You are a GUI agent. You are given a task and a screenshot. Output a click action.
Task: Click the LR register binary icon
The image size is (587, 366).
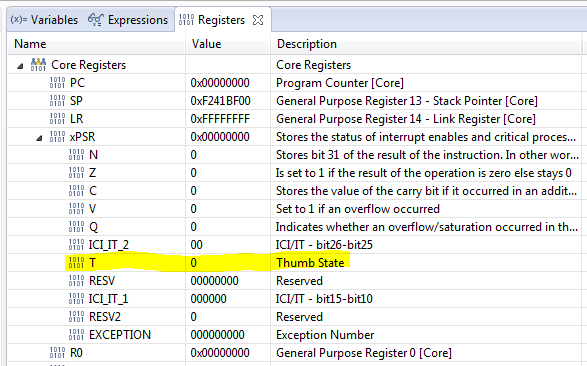click(x=57, y=119)
